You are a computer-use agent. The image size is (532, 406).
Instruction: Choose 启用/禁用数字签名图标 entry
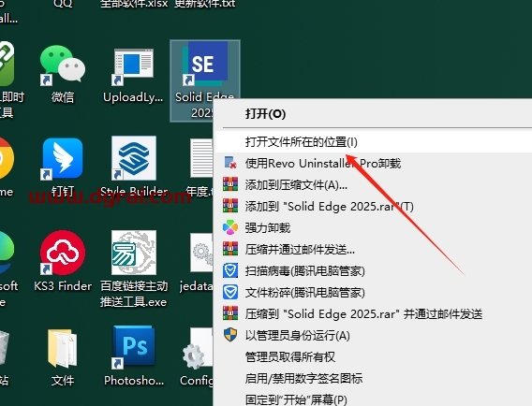click(x=374, y=378)
